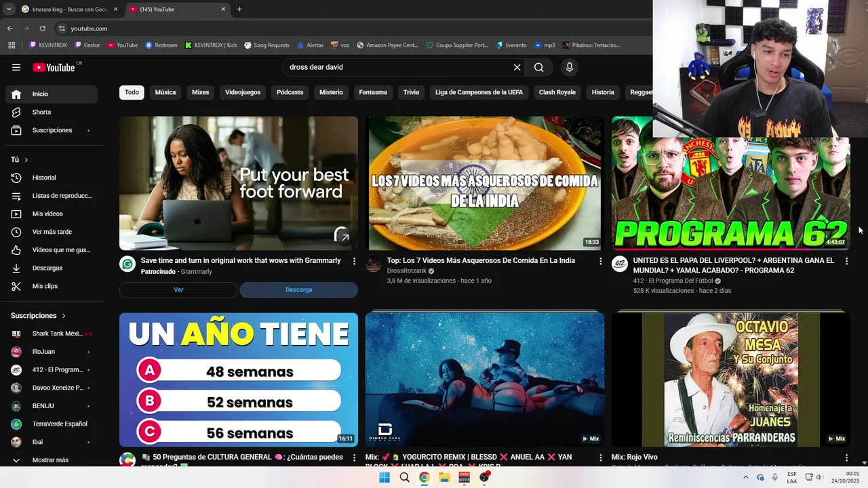
Task: Open the YouTube hamburger guide menu
Action: tap(16, 67)
